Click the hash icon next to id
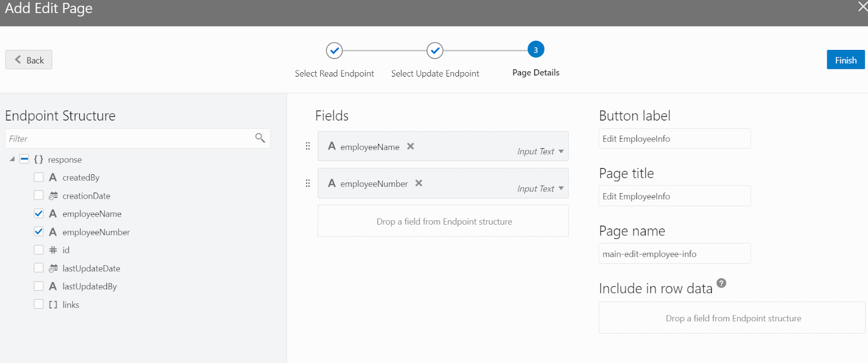This screenshot has width=868, height=363. point(53,250)
